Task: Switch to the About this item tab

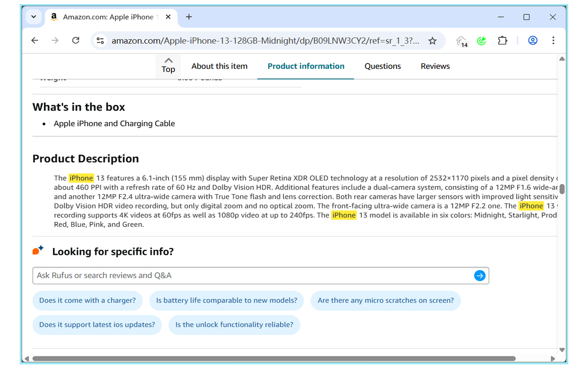Action: click(219, 66)
